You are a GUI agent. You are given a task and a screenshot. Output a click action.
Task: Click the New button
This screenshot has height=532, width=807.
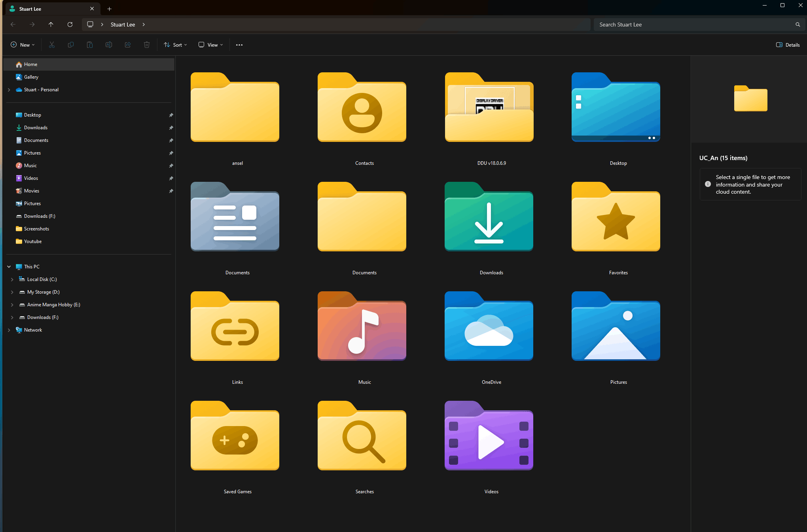23,45
